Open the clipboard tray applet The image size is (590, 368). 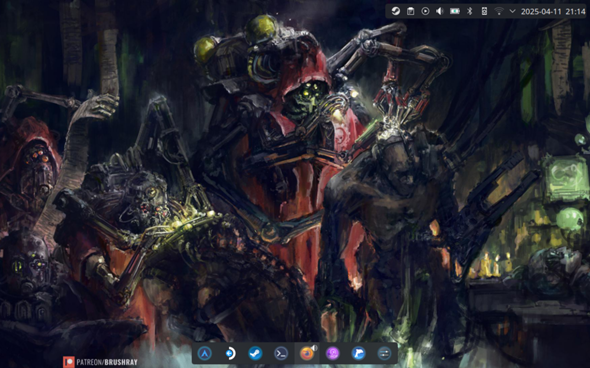(411, 11)
